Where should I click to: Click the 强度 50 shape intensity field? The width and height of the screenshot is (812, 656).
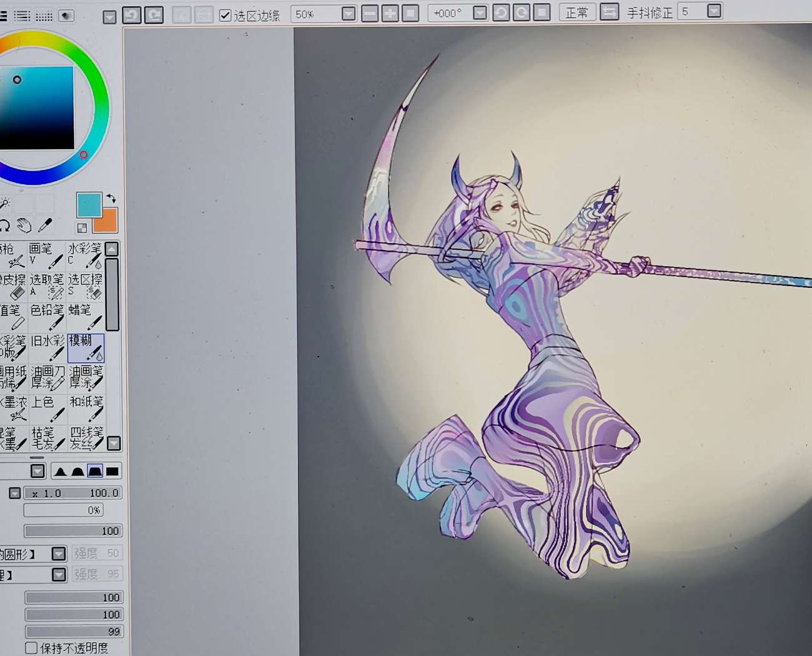point(96,553)
